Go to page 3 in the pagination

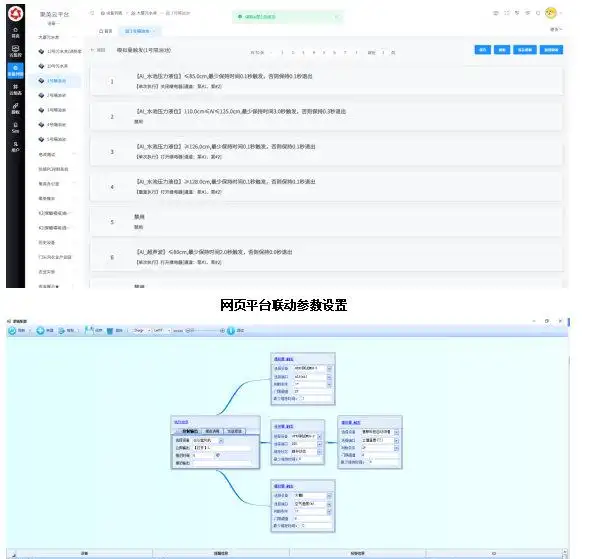coord(303,53)
